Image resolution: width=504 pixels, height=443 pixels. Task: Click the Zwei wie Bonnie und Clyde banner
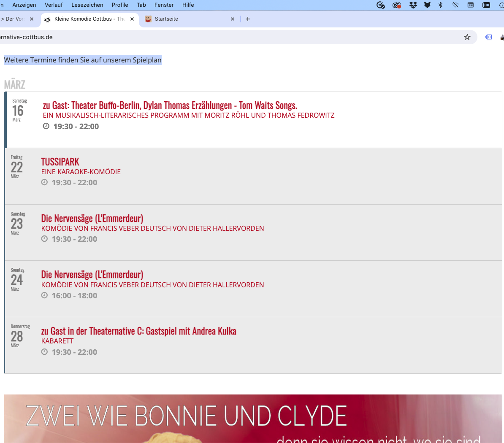click(x=253, y=419)
